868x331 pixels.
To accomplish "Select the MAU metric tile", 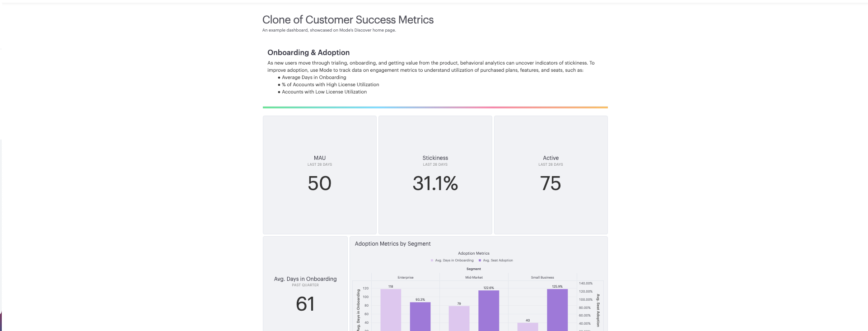I will click(x=319, y=175).
